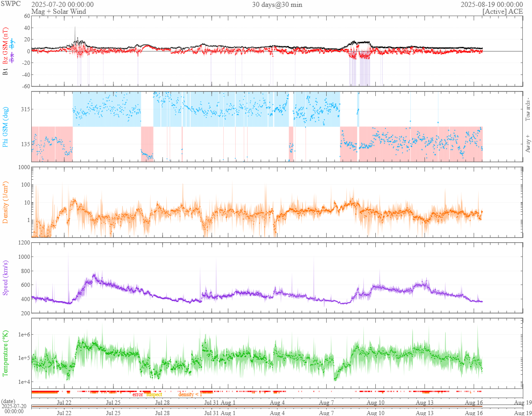Click the '(date)' axis label

(x=8, y=401)
